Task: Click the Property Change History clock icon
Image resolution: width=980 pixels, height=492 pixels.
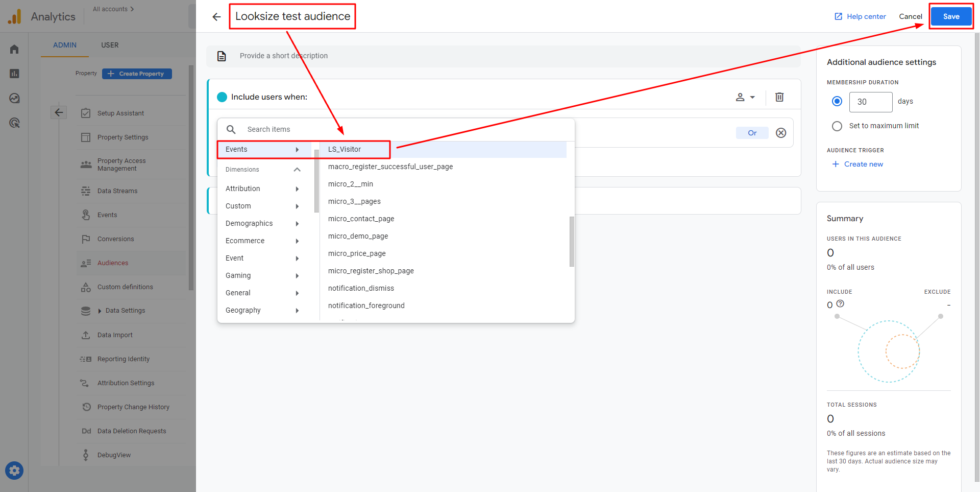Action: (86, 407)
